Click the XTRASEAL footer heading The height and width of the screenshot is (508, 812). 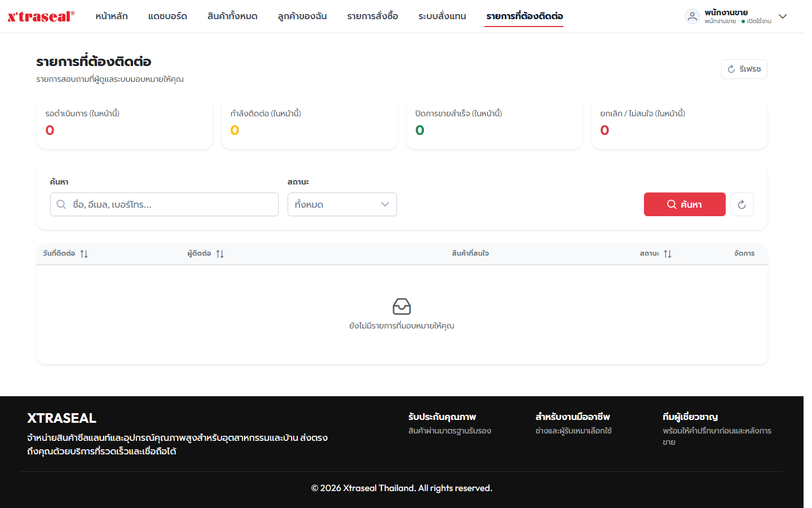[61, 418]
